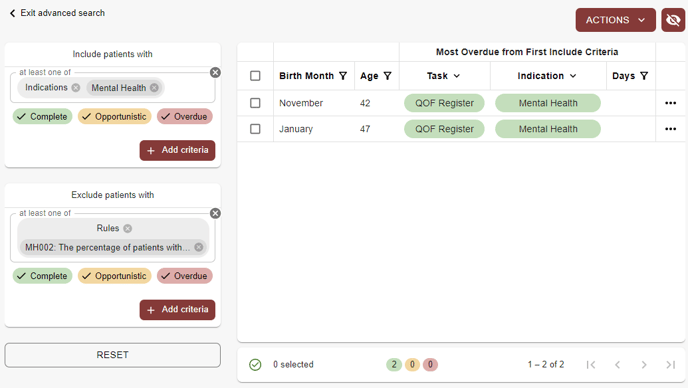Image resolution: width=688 pixels, height=388 pixels.
Task: Remove the Exclude criteria group with X
Action: click(215, 213)
